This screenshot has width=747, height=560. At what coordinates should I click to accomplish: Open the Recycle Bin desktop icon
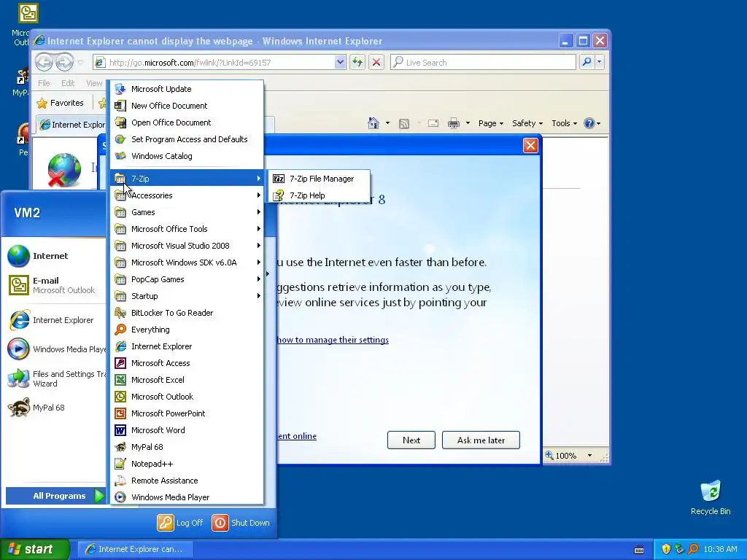tap(711, 497)
